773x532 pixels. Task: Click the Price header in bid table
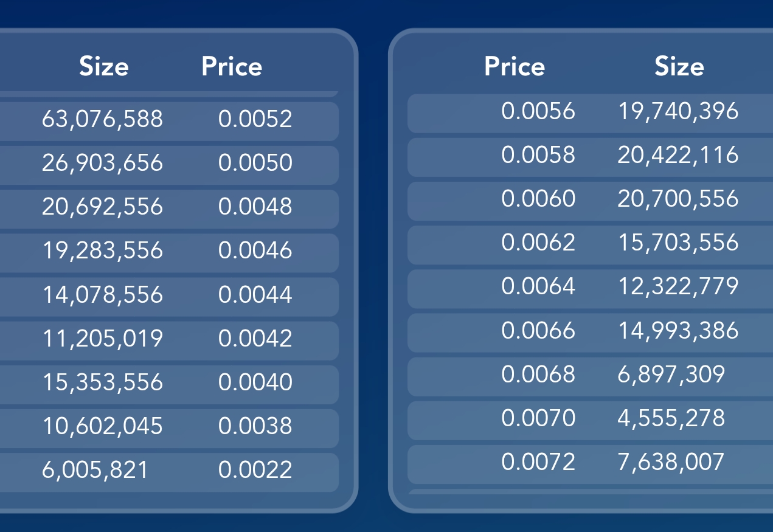tap(232, 66)
